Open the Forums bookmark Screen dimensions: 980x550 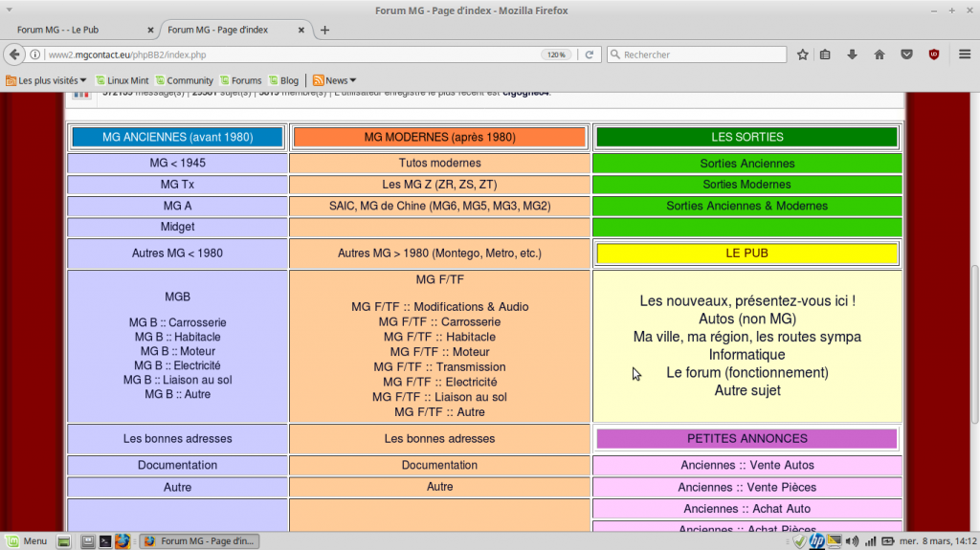coord(240,80)
